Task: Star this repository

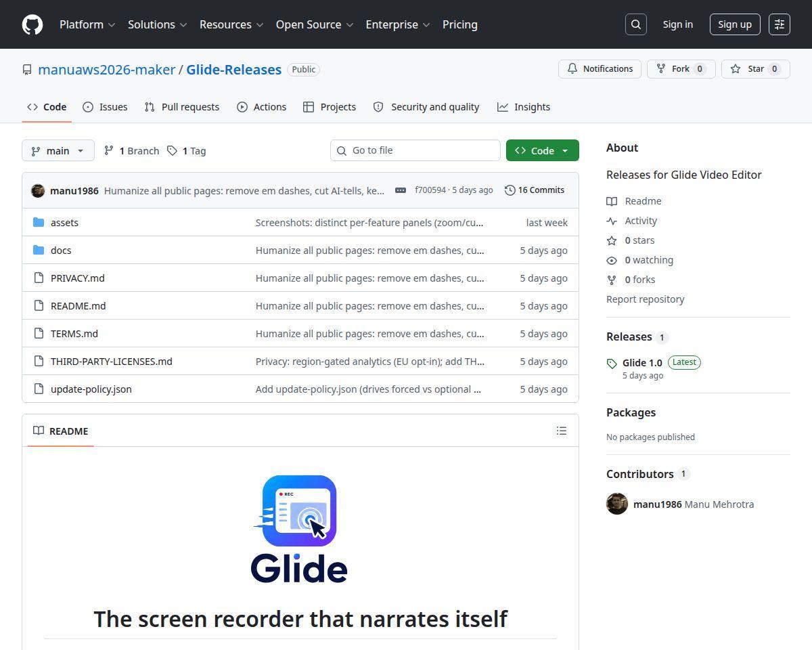Action: pyautogui.click(x=755, y=69)
